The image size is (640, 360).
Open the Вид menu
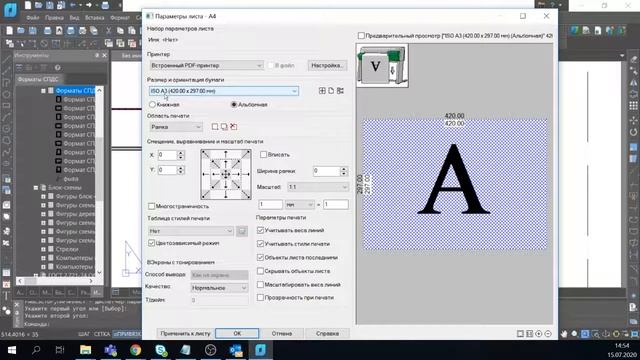pyautogui.click(x=74, y=18)
